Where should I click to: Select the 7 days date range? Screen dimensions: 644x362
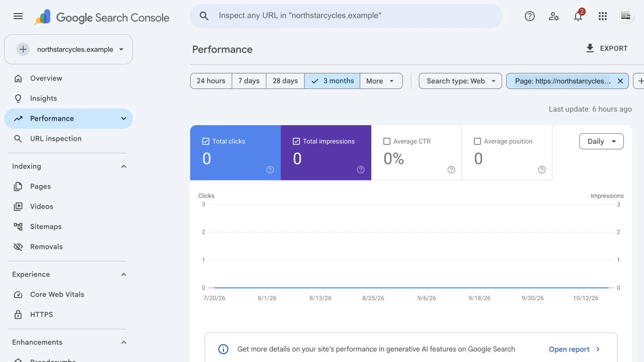(x=249, y=81)
